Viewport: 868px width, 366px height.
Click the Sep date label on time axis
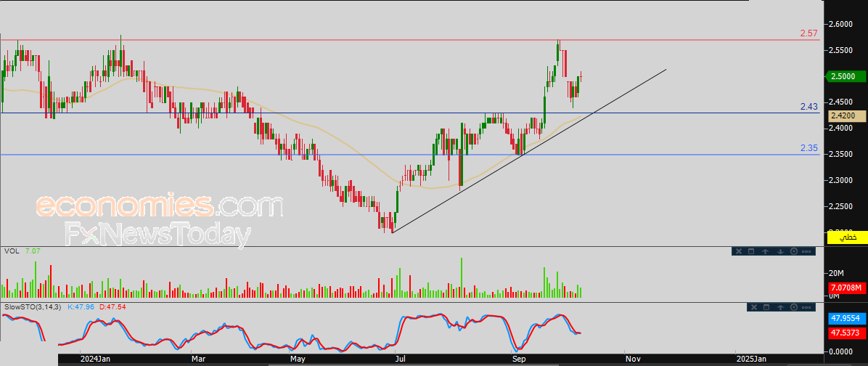(x=519, y=359)
